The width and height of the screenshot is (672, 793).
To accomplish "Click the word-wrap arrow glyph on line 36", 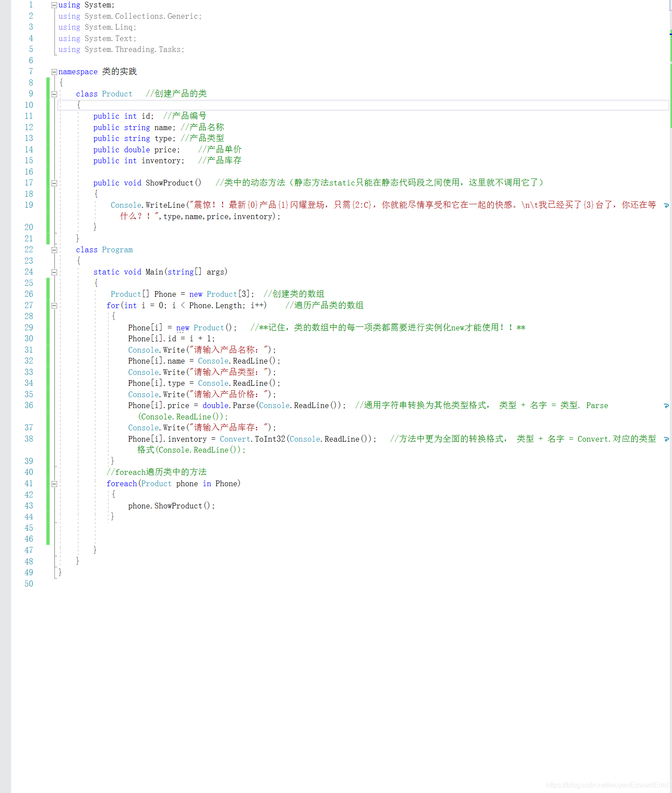I will (666, 406).
